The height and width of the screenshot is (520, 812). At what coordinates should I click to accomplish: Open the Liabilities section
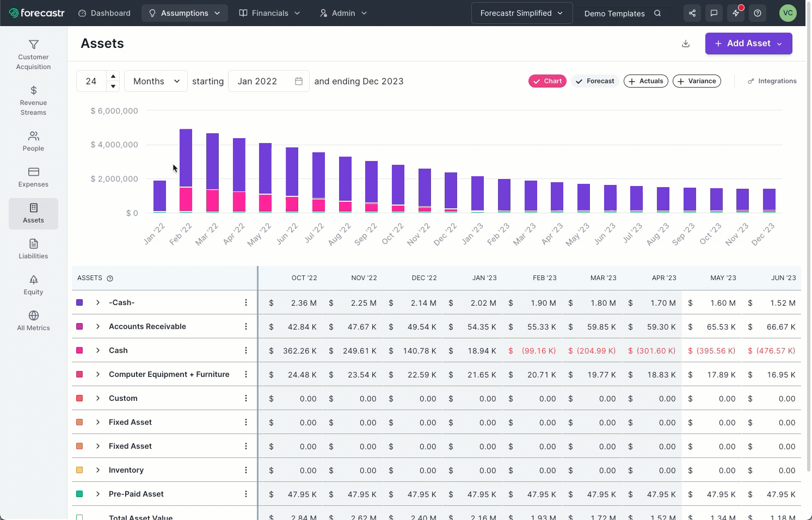[33, 249]
